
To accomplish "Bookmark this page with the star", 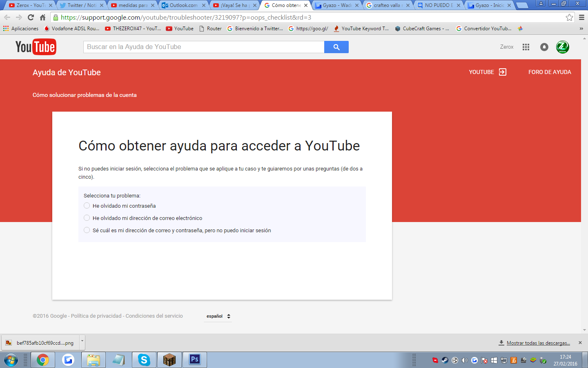I will (x=569, y=17).
